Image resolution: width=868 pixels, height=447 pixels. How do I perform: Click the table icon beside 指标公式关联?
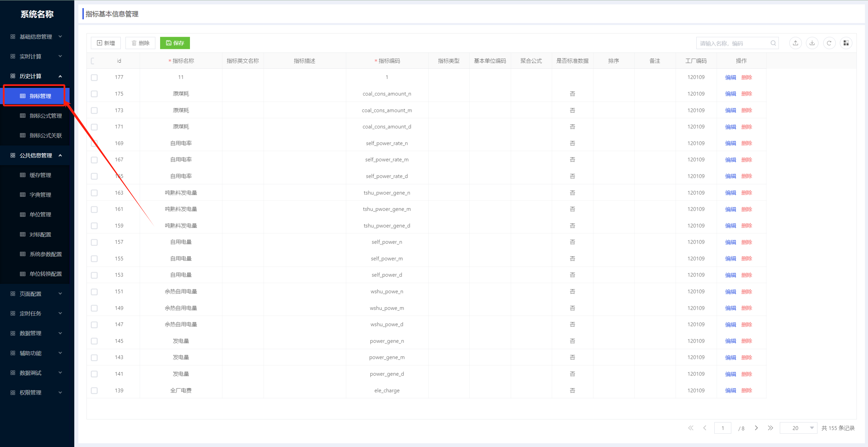tap(23, 135)
